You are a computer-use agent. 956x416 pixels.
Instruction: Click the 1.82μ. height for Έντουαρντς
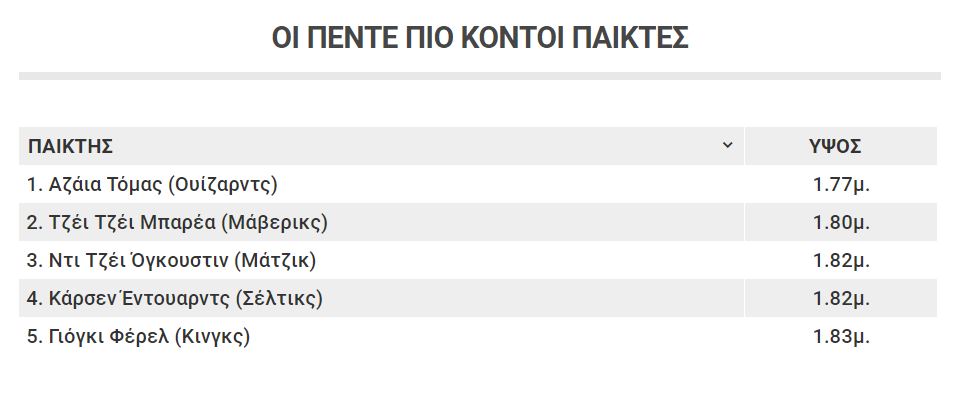[x=841, y=298]
